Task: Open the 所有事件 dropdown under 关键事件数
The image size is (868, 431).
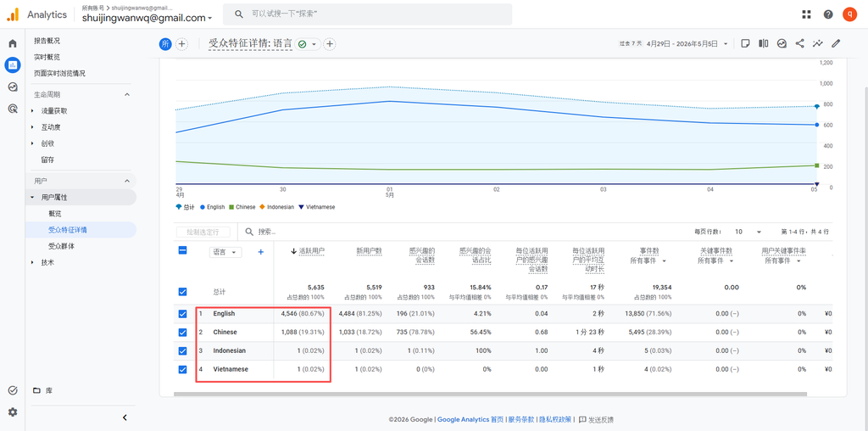Action: tap(715, 261)
